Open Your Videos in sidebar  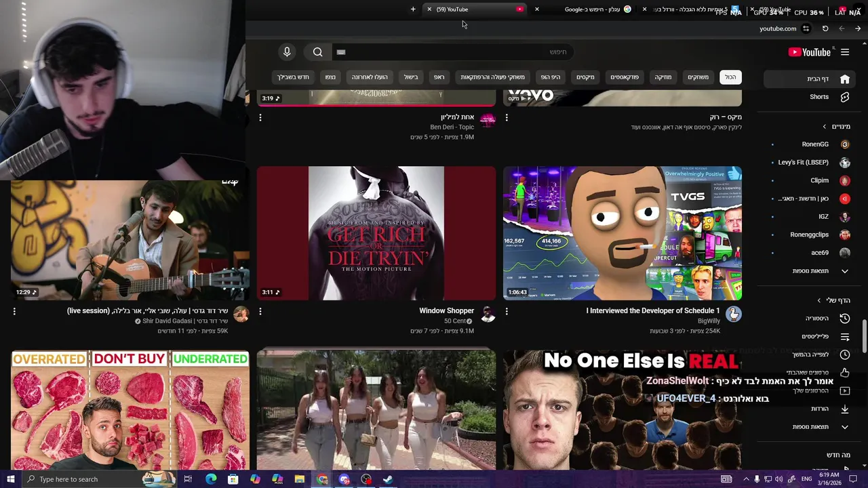tap(810, 390)
